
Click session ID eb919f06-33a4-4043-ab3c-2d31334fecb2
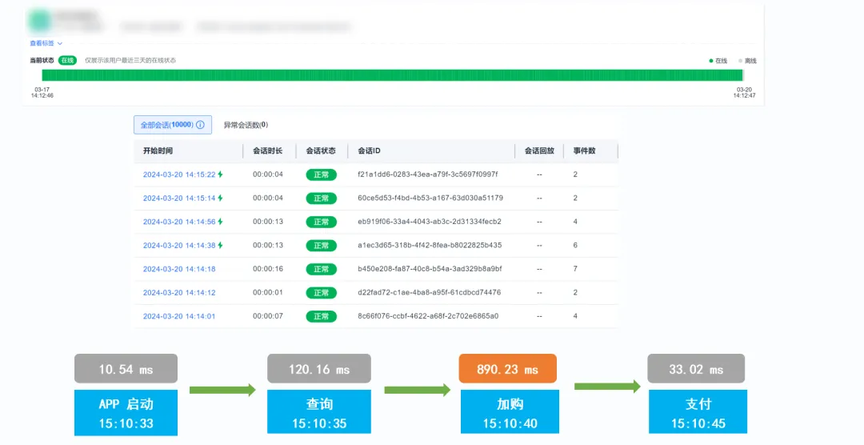tap(430, 222)
